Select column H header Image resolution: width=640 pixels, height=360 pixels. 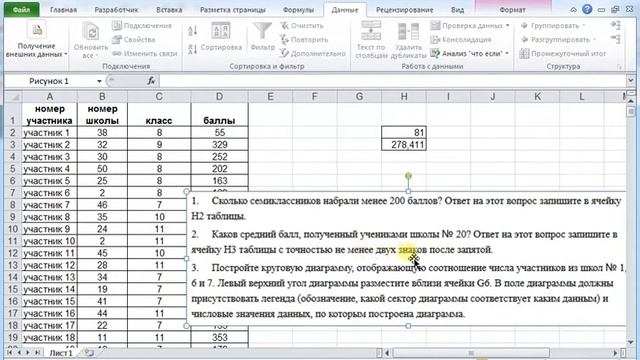coord(404,97)
